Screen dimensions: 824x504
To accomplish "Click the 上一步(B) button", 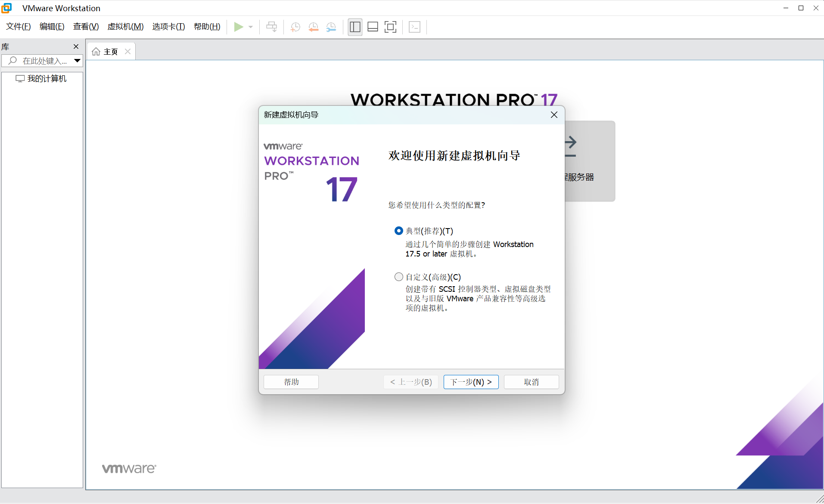I will [411, 382].
